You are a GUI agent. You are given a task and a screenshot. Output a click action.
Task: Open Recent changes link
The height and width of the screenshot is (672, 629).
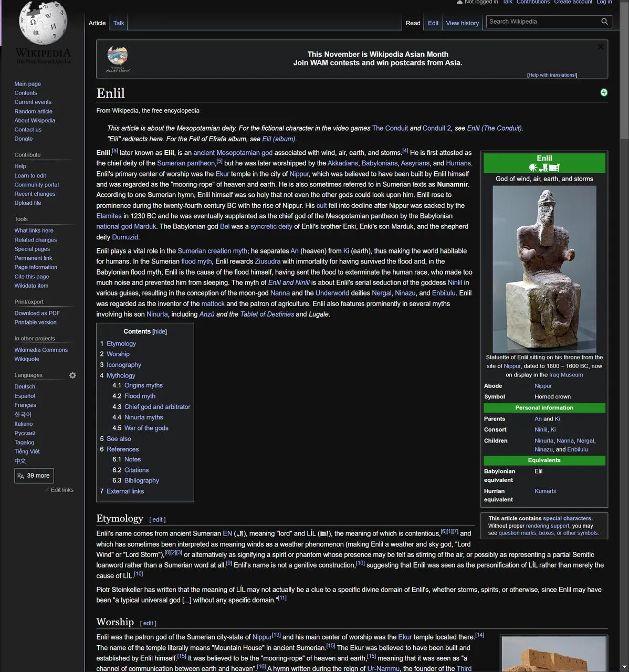click(35, 194)
